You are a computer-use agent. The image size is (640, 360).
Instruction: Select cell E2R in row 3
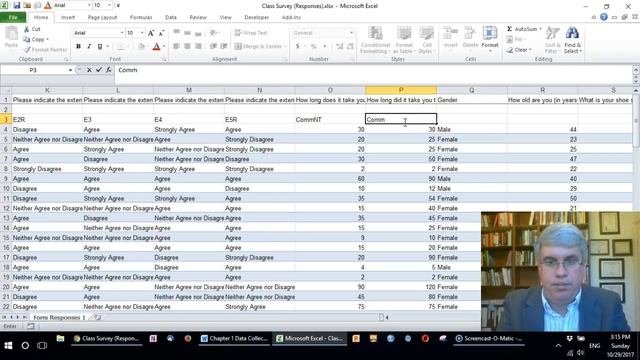47,119
